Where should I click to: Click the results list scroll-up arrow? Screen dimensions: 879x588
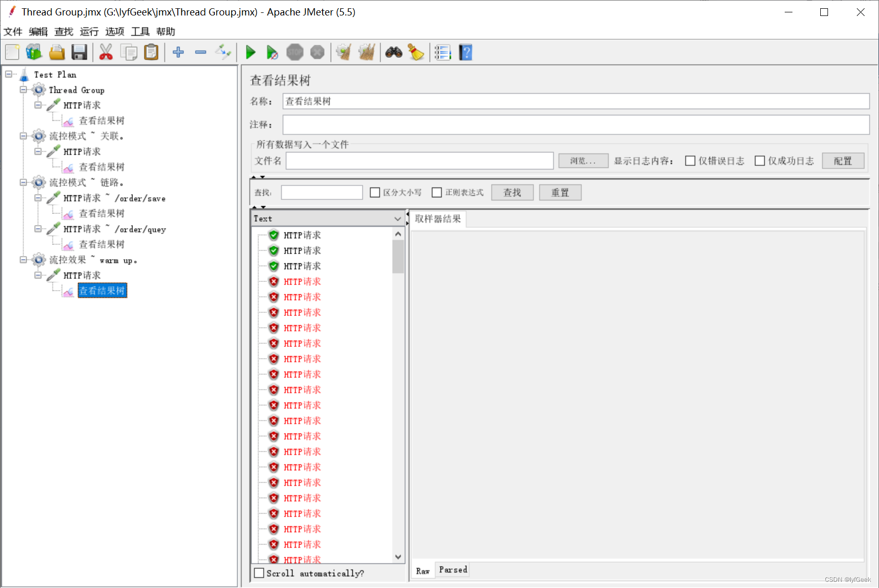[398, 234]
